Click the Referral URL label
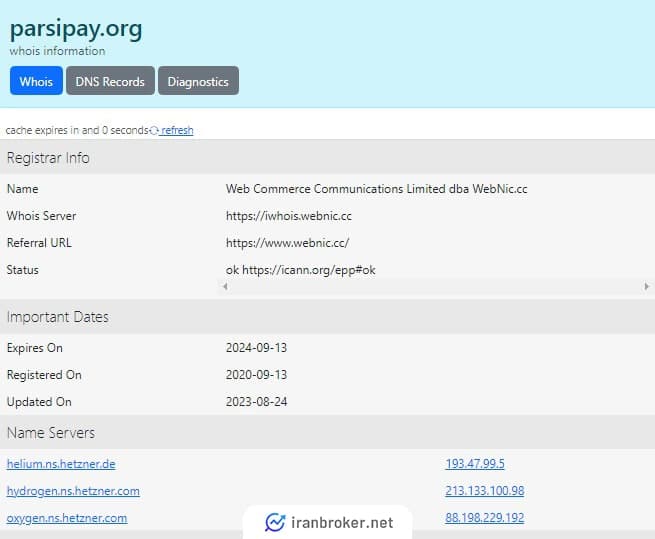The width and height of the screenshot is (655, 539). (x=39, y=243)
